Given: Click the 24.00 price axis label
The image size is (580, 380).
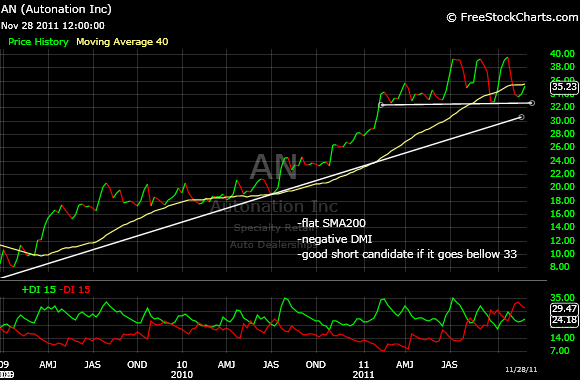Looking at the screenshot, I should [x=562, y=161].
